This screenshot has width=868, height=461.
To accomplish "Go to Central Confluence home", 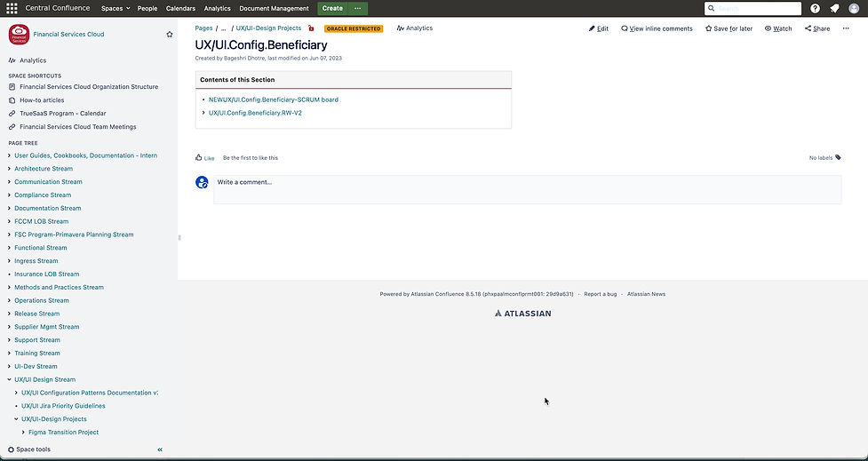I will [x=58, y=8].
